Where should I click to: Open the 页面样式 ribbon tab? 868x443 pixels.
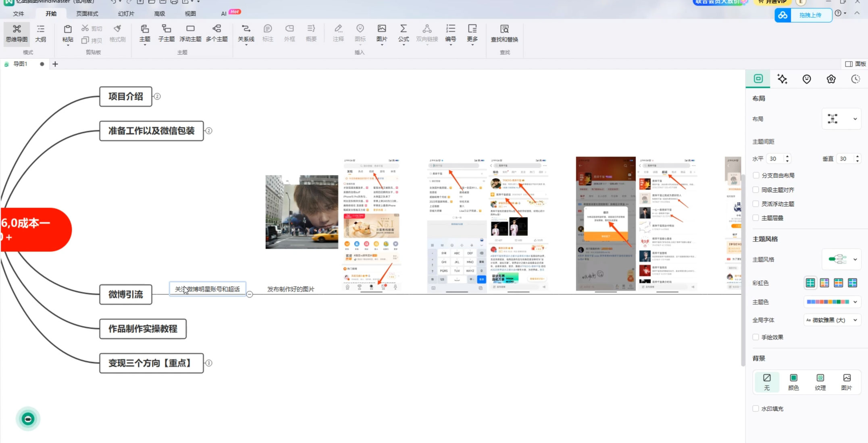87,14
